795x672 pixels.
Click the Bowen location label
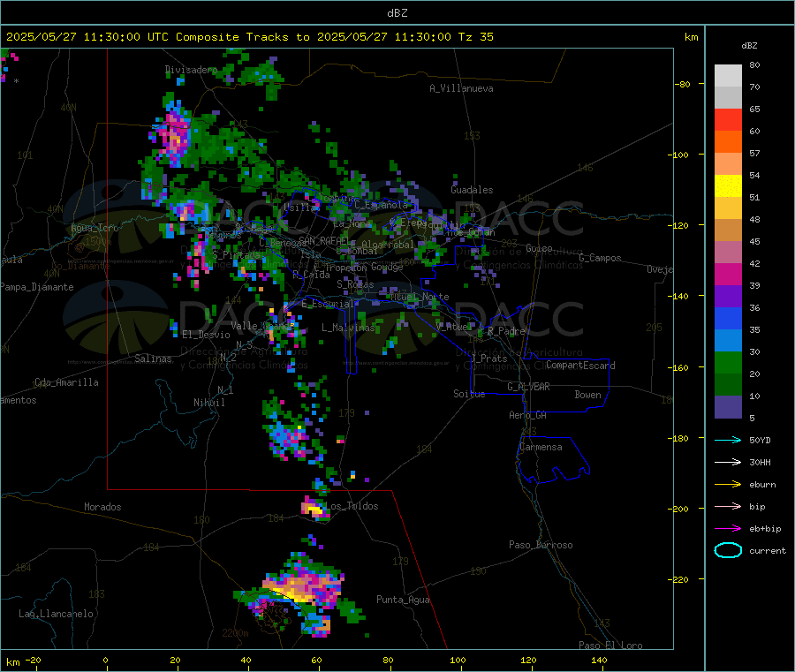tap(588, 395)
